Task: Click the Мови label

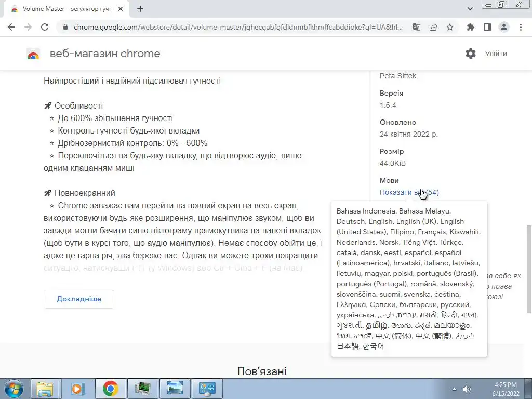Action: (389, 180)
